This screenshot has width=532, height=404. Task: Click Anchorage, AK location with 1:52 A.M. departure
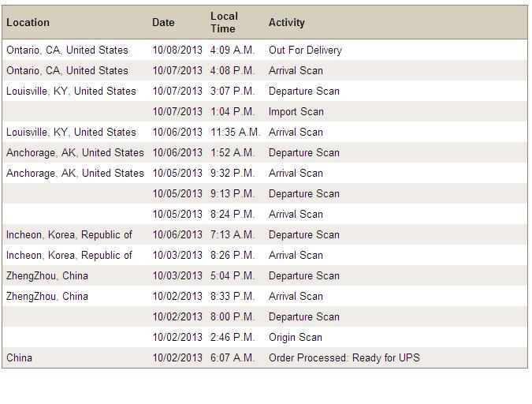pos(75,153)
